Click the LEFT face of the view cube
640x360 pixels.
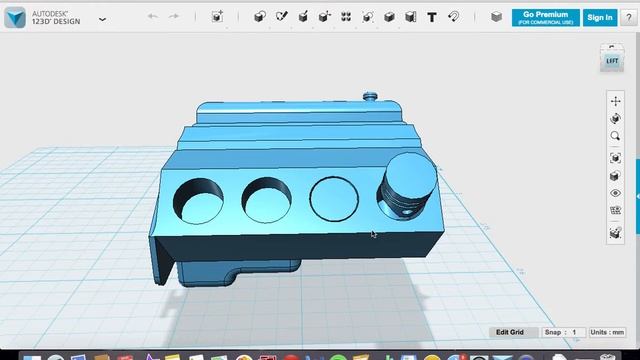612,61
